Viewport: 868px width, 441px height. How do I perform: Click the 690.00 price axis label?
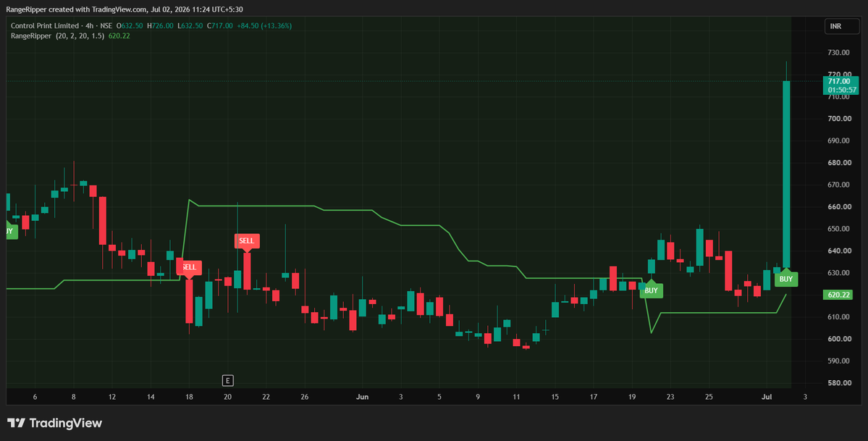(838, 140)
